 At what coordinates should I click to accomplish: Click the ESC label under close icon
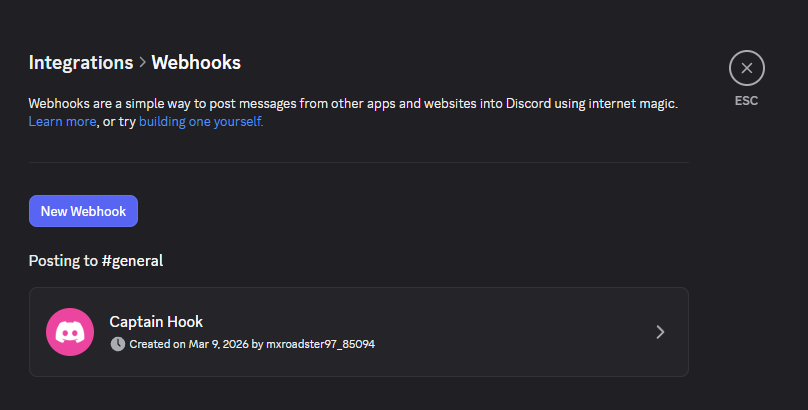click(x=747, y=101)
